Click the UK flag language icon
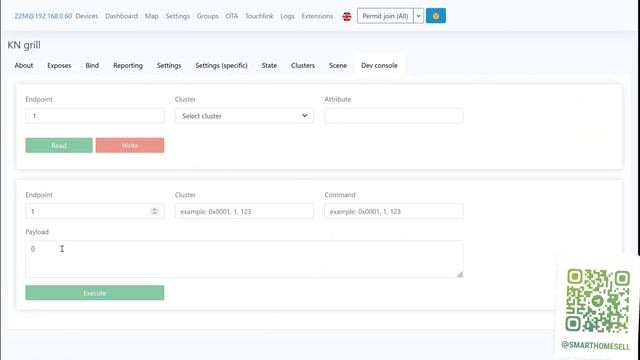This screenshot has width=640, height=360. (347, 16)
